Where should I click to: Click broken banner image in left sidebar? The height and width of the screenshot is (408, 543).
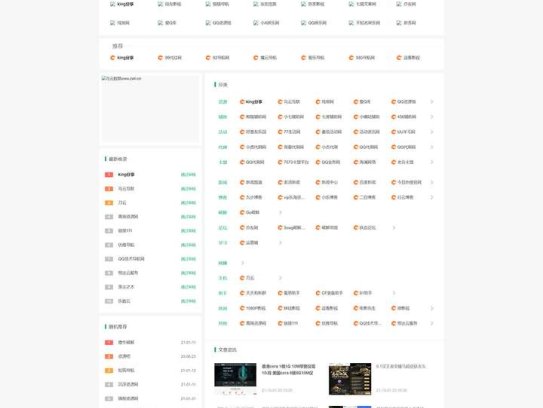click(150, 109)
